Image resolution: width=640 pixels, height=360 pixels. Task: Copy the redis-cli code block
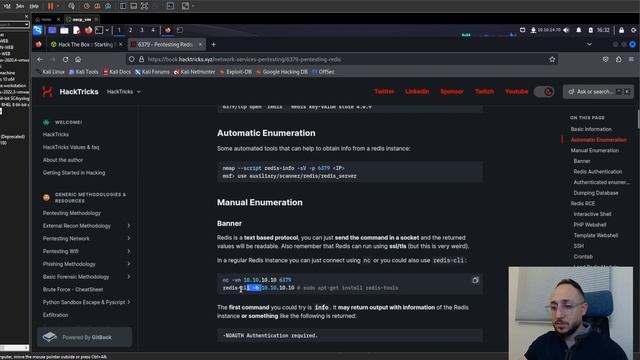pos(476,280)
